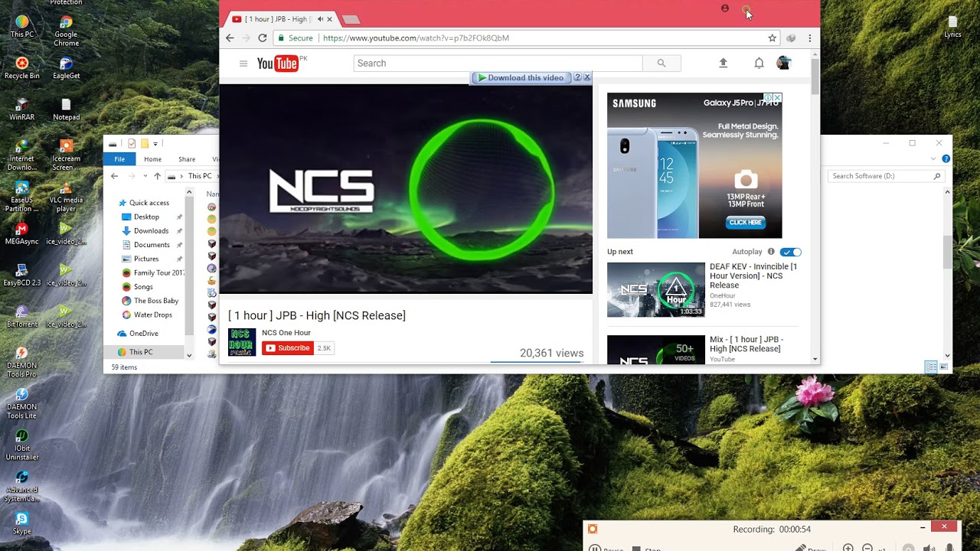
Task: Click Download this video button
Action: (x=521, y=78)
